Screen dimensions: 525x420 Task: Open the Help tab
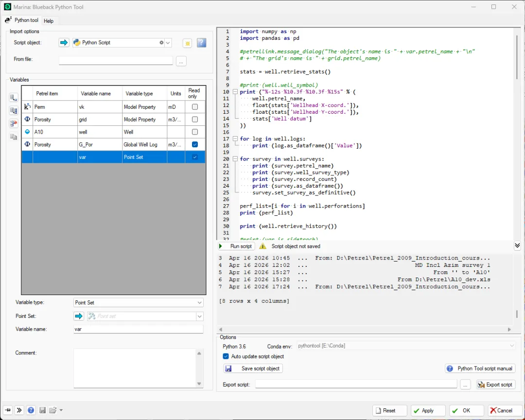[x=49, y=21]
